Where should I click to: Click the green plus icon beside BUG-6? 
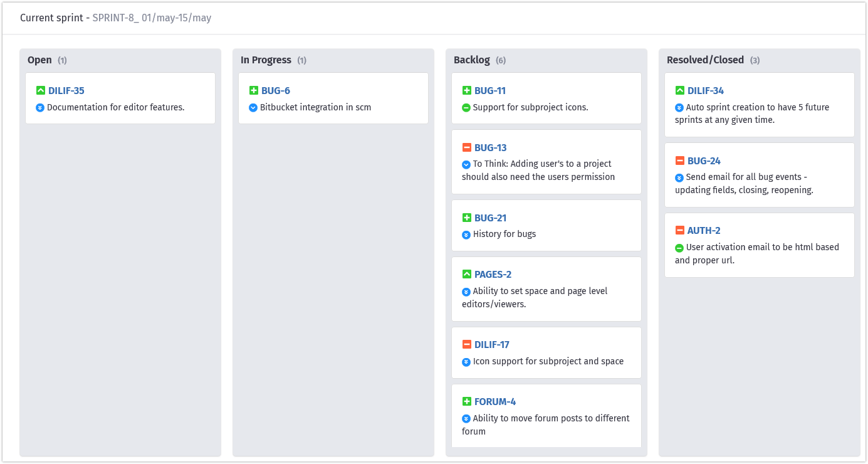[x=254, y=91]
